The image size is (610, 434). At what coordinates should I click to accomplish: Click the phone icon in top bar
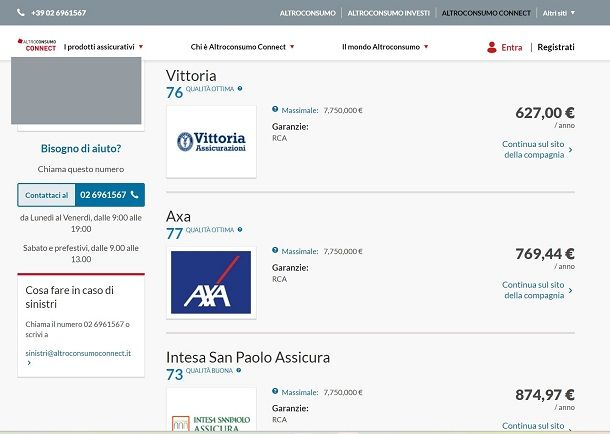pos(21,12)
